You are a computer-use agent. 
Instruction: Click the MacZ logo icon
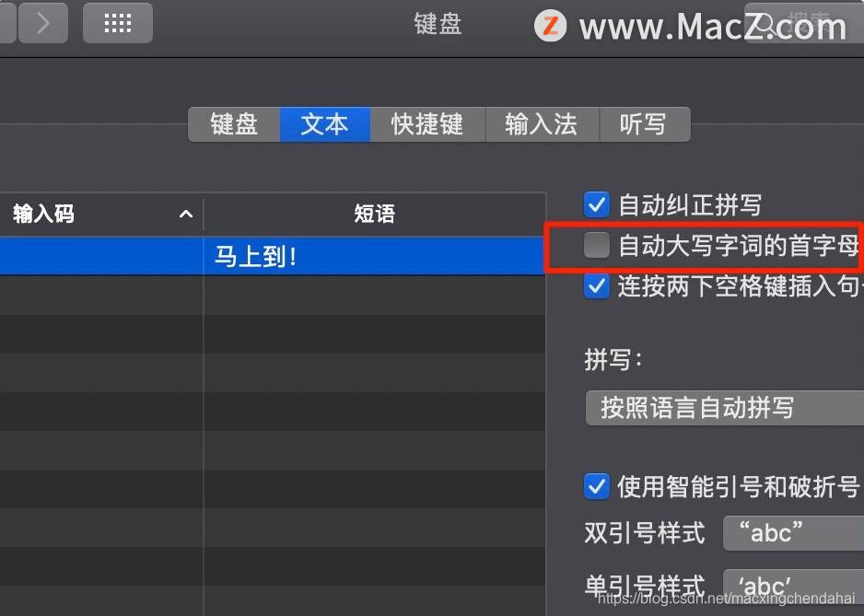(x=550, y=26)
